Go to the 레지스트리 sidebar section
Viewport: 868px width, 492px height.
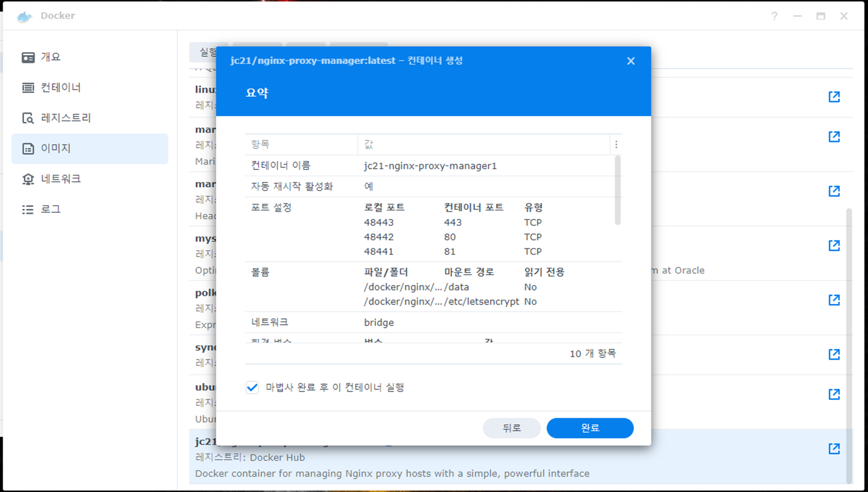(x=90, y=118)
